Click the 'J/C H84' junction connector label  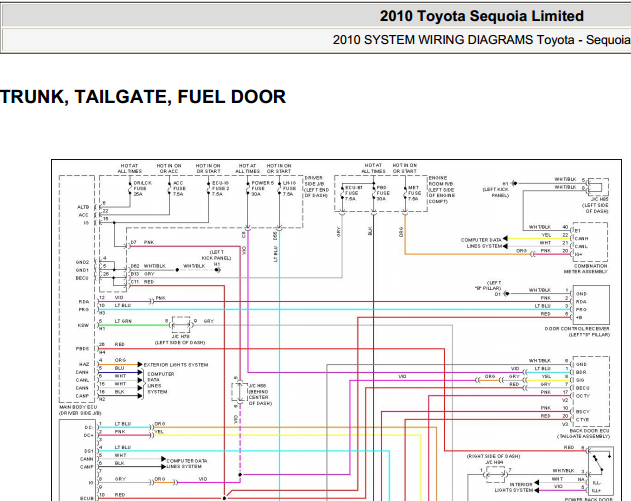494,462
